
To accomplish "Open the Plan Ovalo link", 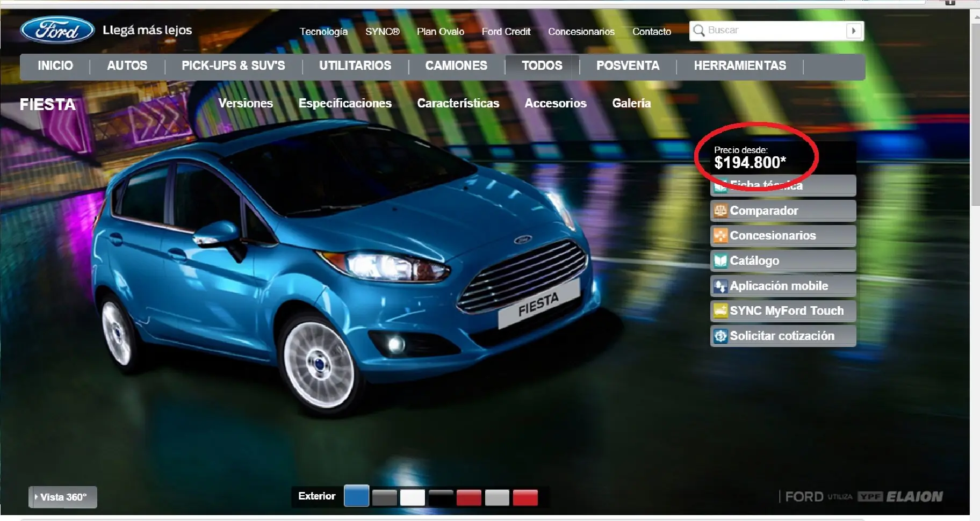I will (x=441, y=32).
